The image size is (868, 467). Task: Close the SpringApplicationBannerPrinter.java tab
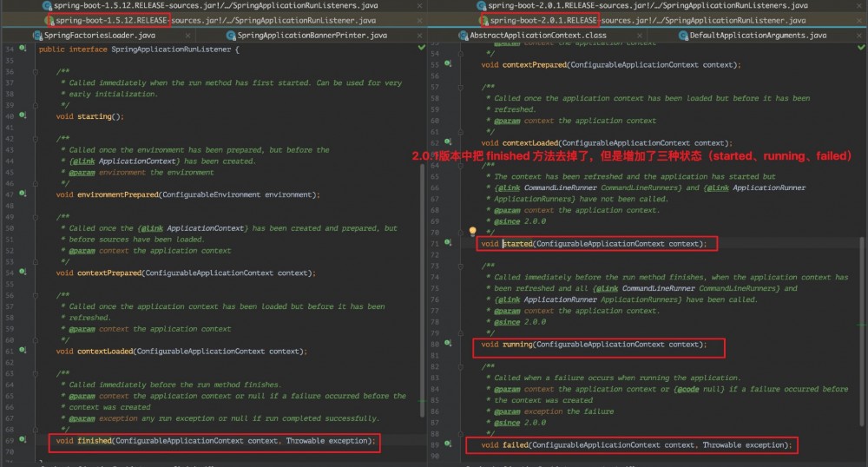419,36
